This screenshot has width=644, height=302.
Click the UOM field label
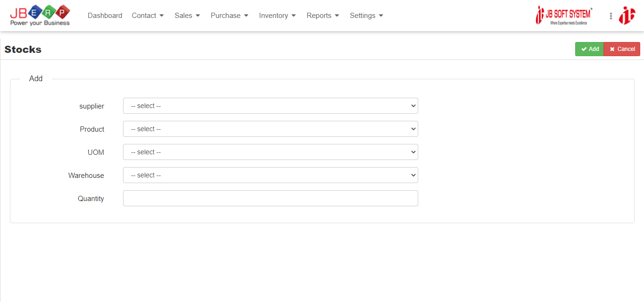[96, 152]
